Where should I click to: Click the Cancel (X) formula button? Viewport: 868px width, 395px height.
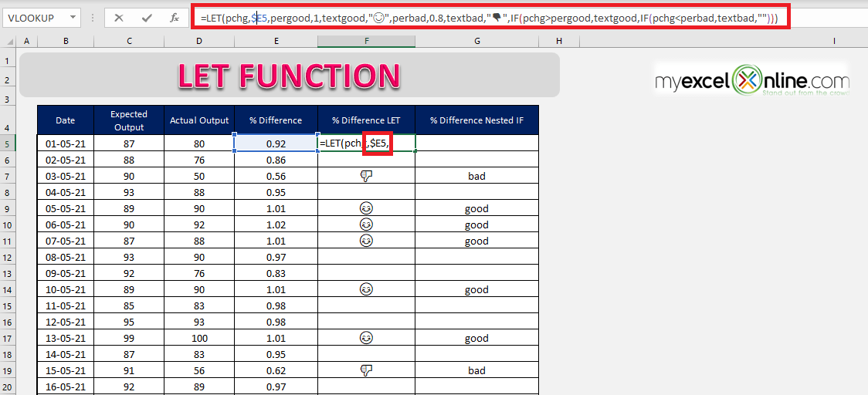point(118,18)
